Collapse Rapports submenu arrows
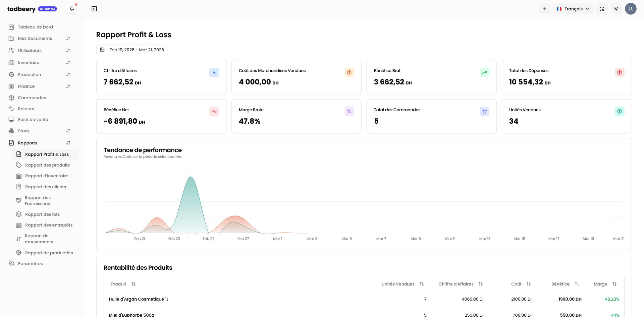This screenshot has width=644, height=317. pyautogui.click(x=68, y=143)
